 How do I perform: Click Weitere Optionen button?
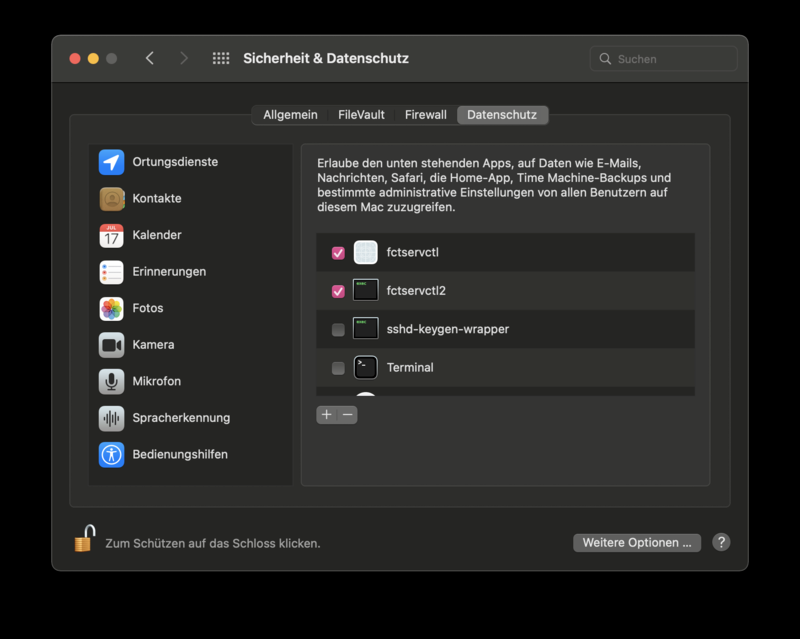point(637,543)
